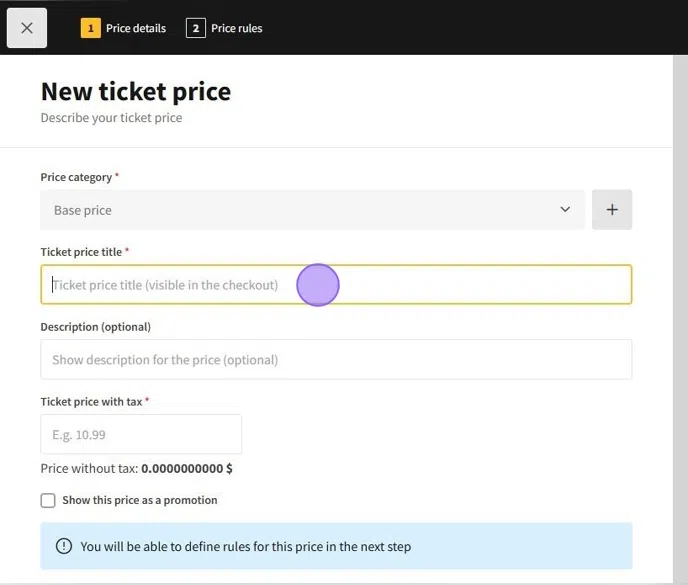Viewport: 688px width, 585px height.
Task: Click the 'Ticket price with tax' label
Action: click(91, 401)
